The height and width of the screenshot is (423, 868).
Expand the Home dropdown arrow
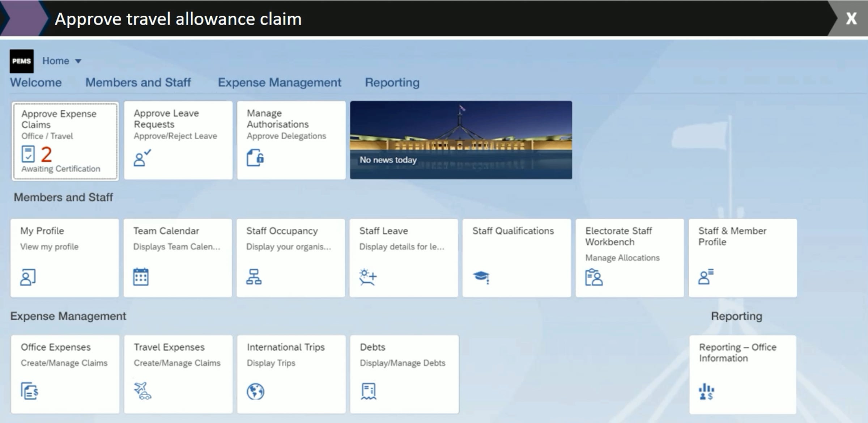point(78,61)
